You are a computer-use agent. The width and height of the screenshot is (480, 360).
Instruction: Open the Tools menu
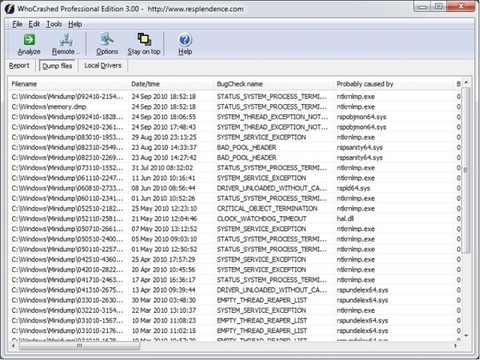click(x=54, y=24)
